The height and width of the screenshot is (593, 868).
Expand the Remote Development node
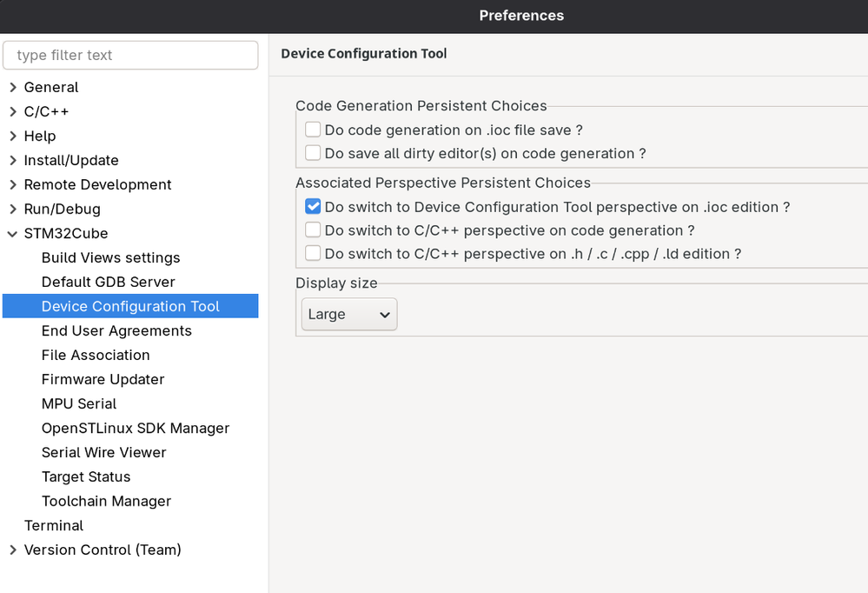click(x=13, y=184)
